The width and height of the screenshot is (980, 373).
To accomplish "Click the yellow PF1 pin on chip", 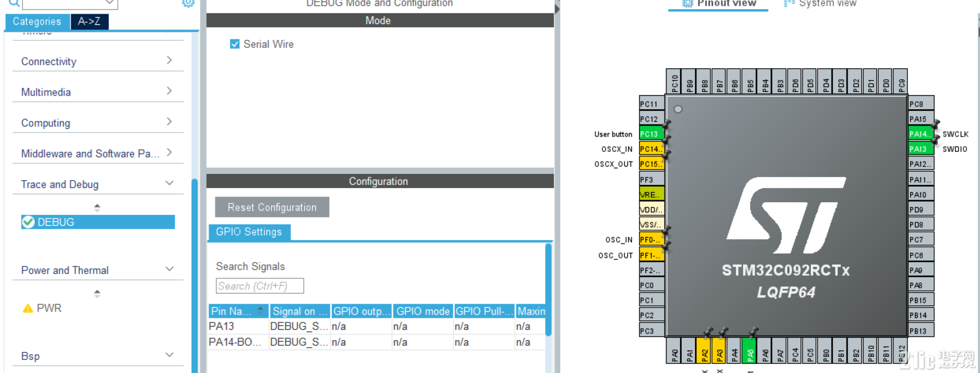I will click(x=652, y=255).
